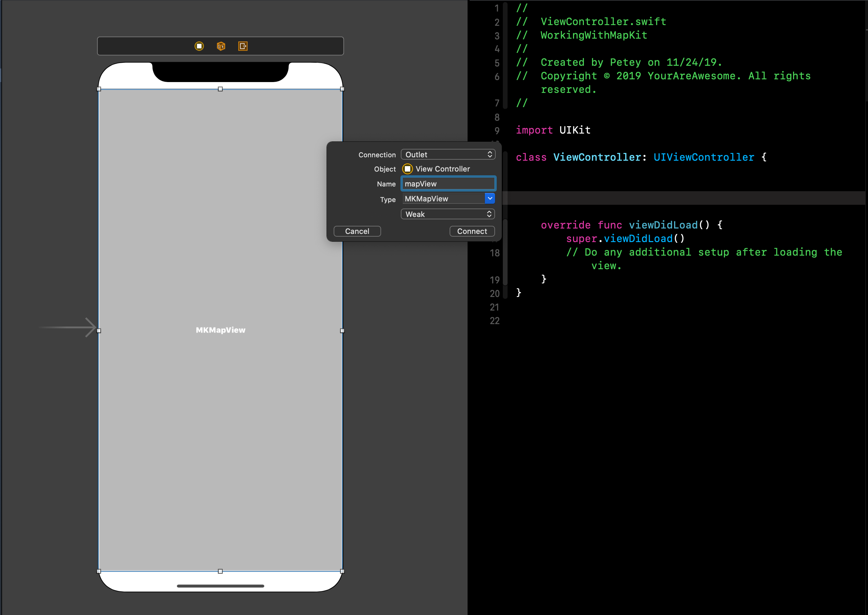Click the MKMapView placeholder label on the canvas
The width and height of the screenshot is (868, 615).
(220, 330)
